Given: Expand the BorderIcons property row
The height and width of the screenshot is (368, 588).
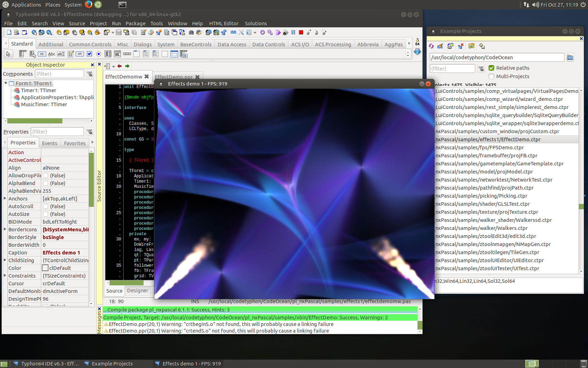Looking at the screenshot, I should (5, 230).
